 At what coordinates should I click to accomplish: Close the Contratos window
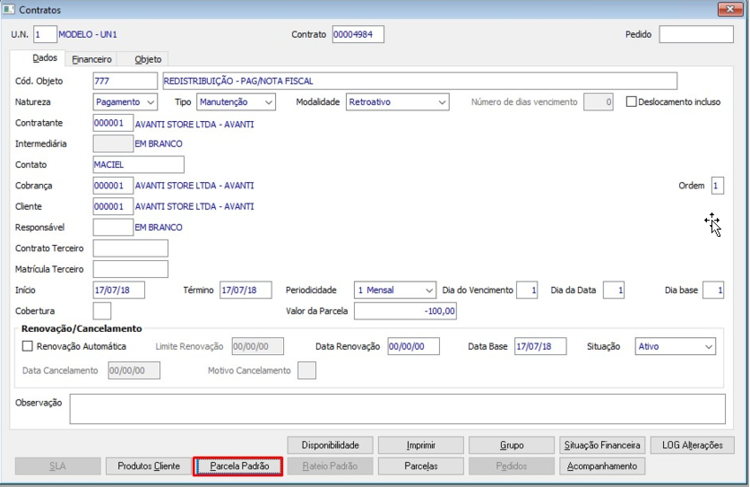pos(730,9)
